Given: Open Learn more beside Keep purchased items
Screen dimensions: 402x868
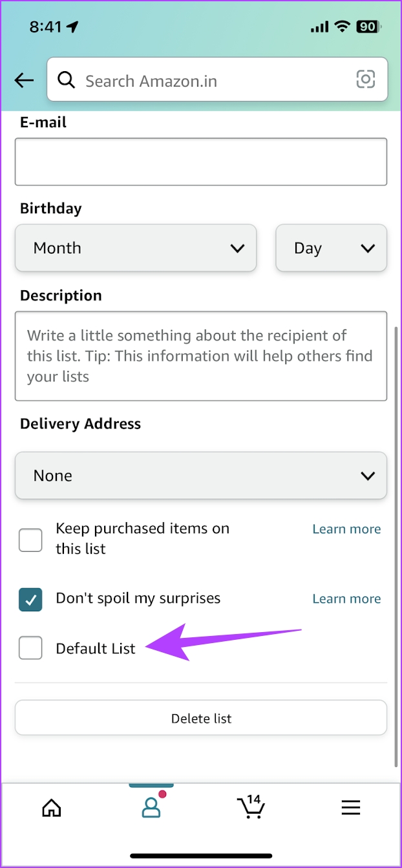Looking at the screenshot, I should (346, 529).
